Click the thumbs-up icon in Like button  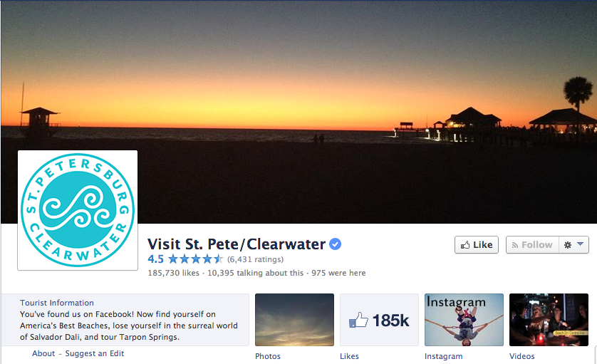465,245
